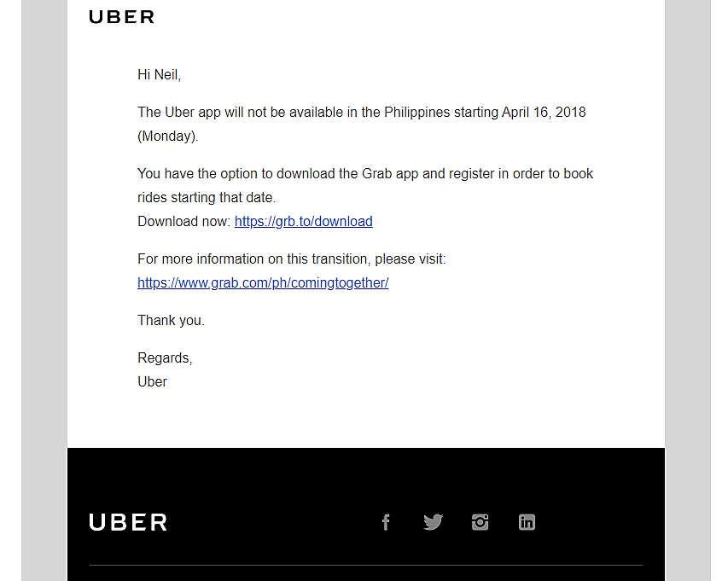This screenshot has height=581, width=728.
Task: Click the "Regards," closing line
Action: click(x=165, y=358)
